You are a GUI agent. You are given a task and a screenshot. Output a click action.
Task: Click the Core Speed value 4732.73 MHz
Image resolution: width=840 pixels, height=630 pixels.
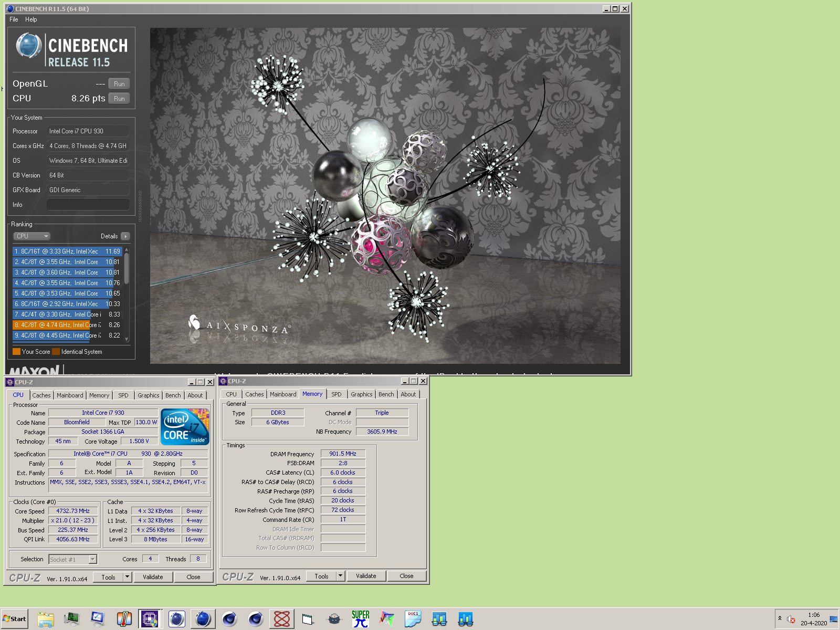[73, 511]
